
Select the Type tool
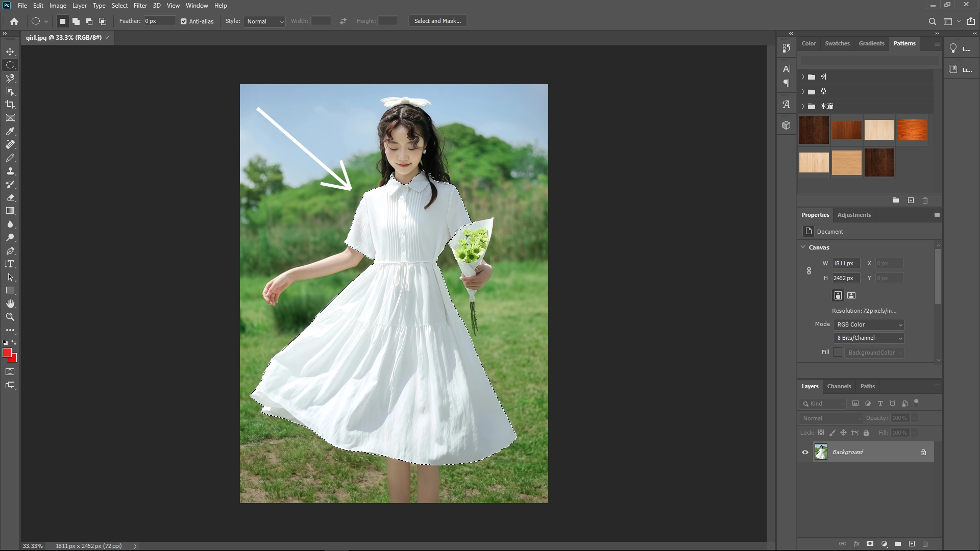(10, 264)
